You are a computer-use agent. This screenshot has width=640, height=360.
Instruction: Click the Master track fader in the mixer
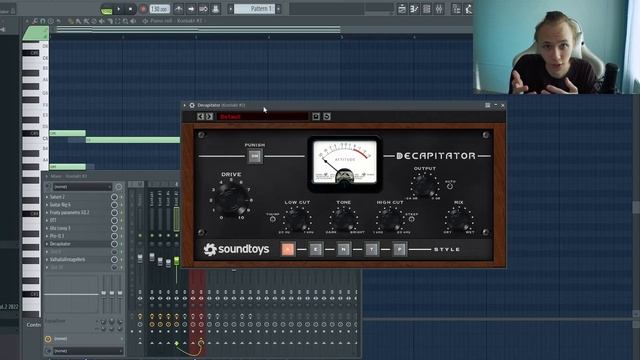click(140, 258)
